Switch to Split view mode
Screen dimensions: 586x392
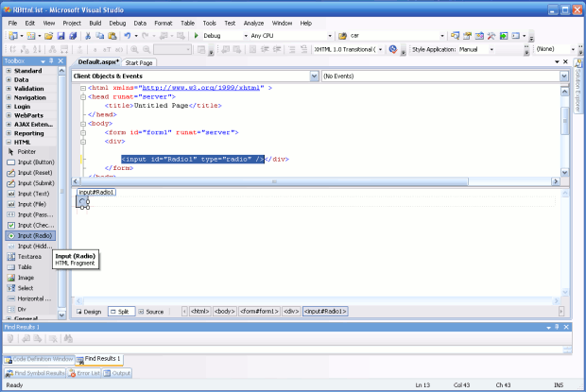coord(119,311)
